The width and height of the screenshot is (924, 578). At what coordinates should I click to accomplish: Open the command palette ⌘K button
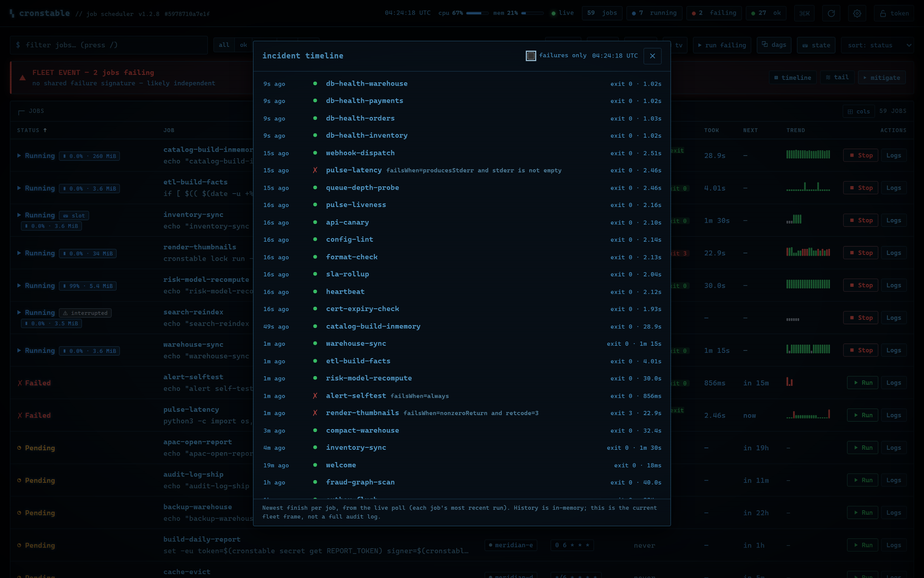[x=804, y=13]
